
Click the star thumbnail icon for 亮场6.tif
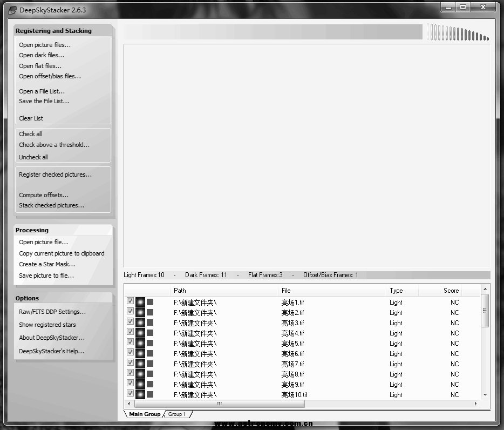point(140,354)
